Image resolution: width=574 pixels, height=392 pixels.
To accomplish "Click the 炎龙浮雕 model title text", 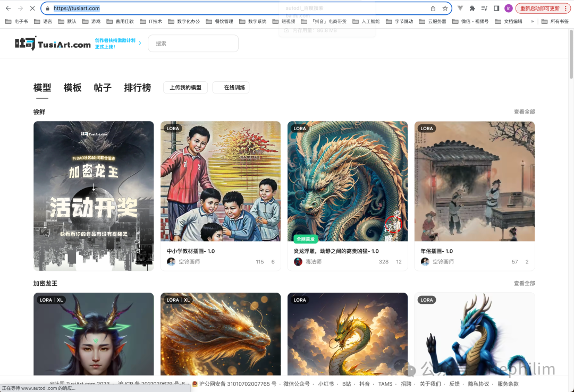I will point(336,251).
